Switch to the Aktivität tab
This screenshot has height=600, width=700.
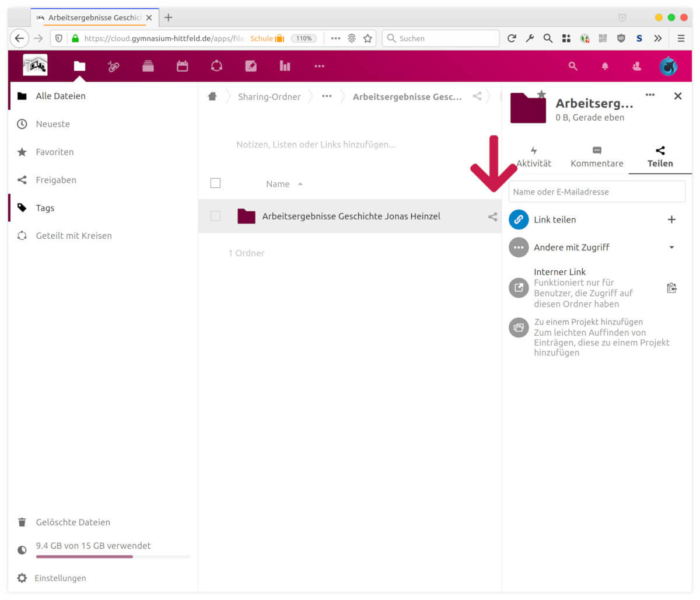[x=534, y=158]
